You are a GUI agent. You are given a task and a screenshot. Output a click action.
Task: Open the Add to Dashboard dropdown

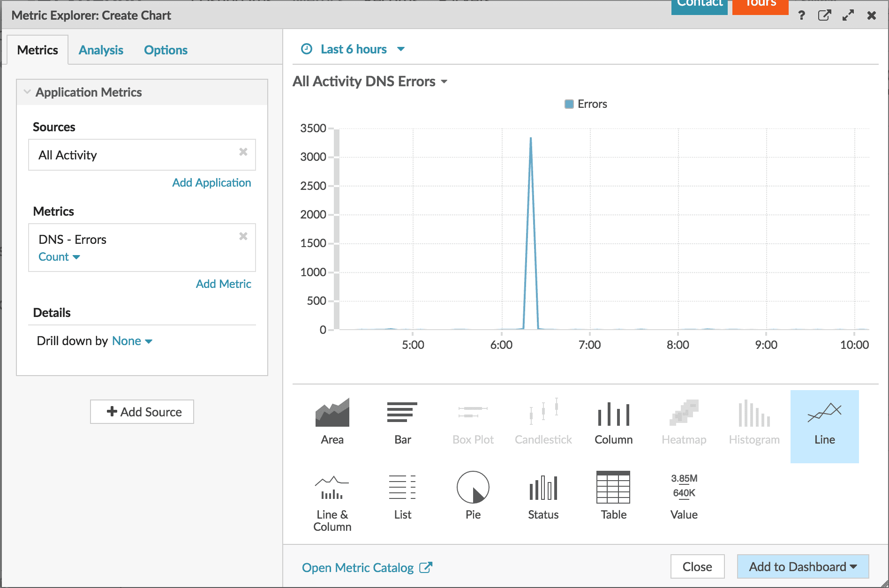pyautogui.click(x=803, y=566)
